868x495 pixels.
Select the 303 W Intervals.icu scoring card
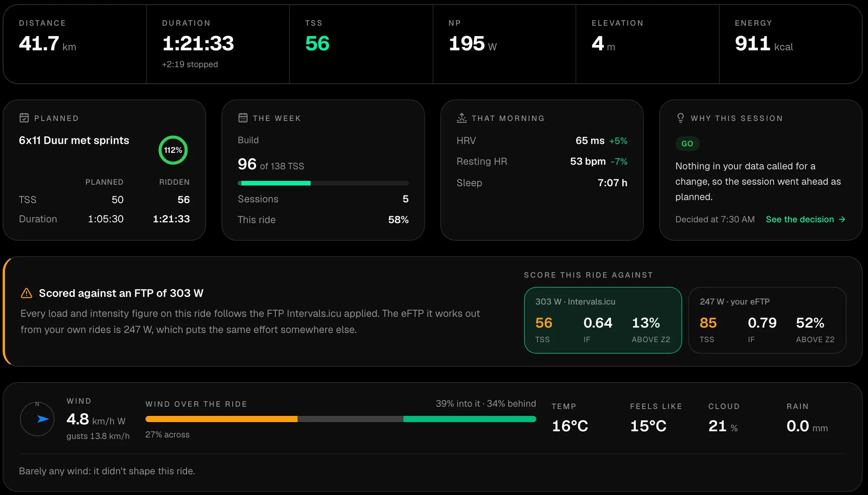(x=603, y=320)
